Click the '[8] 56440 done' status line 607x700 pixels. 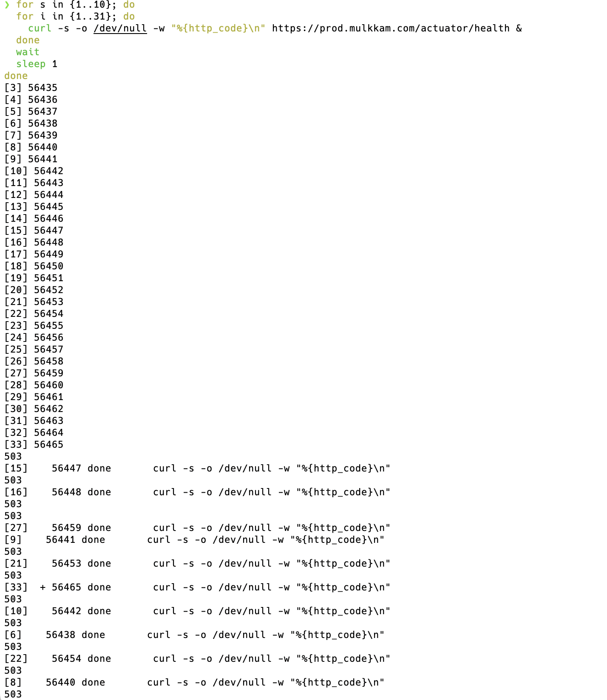point(194,682)
